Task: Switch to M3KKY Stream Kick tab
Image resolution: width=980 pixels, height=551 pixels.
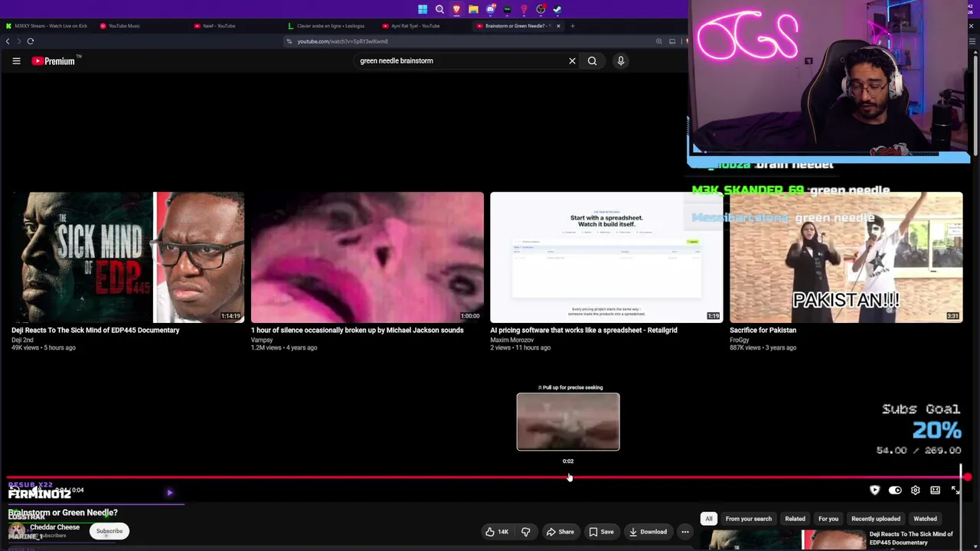Action: pos(47,26)
